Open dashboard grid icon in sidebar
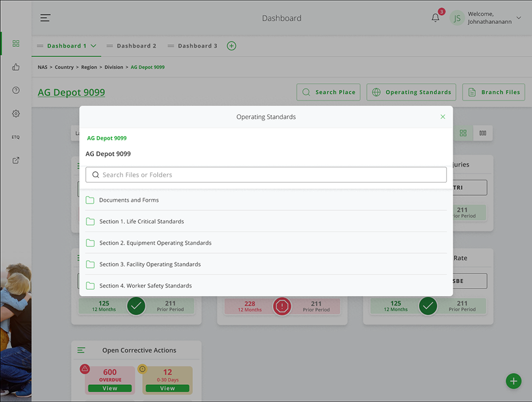532x402 pixels. [16, 44]
